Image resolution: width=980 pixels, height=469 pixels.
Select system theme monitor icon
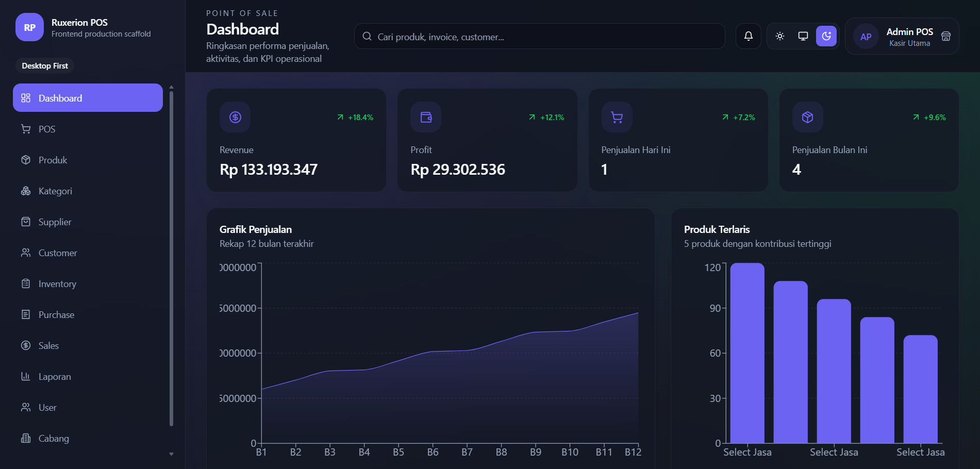(x=803, y=36)
